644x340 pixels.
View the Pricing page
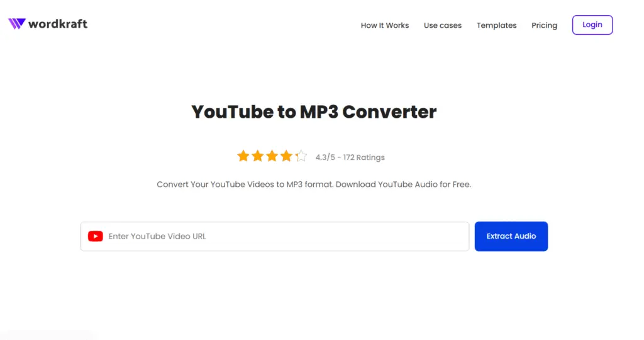[x=544, y=25]
